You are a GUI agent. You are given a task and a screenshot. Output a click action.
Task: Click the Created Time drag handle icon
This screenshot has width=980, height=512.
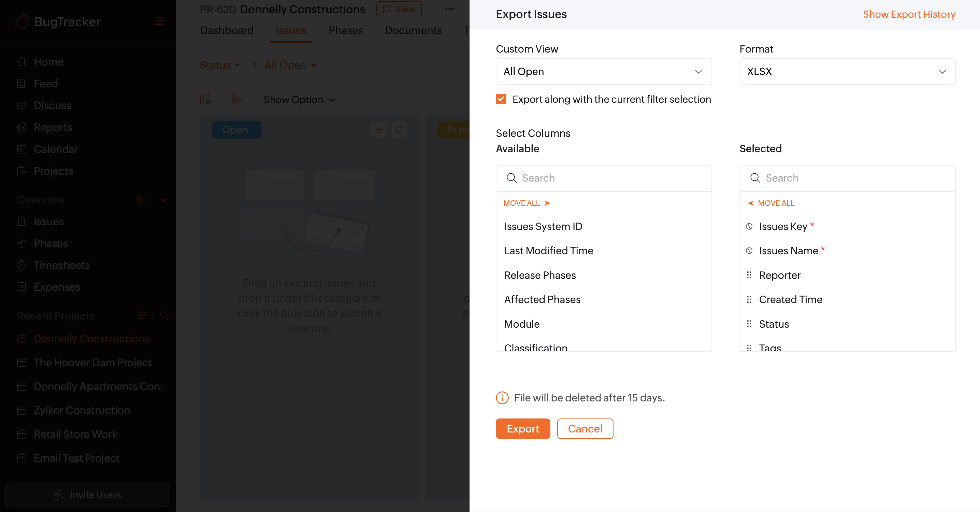pos(749,299)
